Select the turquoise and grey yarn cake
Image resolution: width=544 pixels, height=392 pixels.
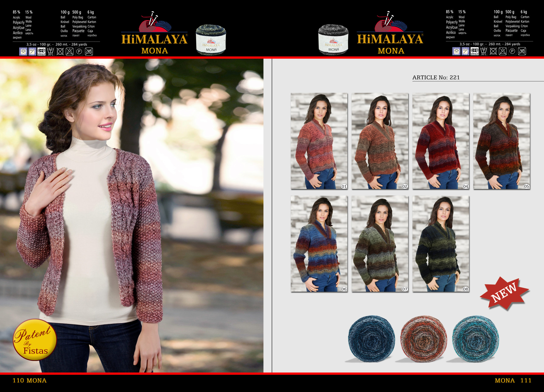[476, 339]
